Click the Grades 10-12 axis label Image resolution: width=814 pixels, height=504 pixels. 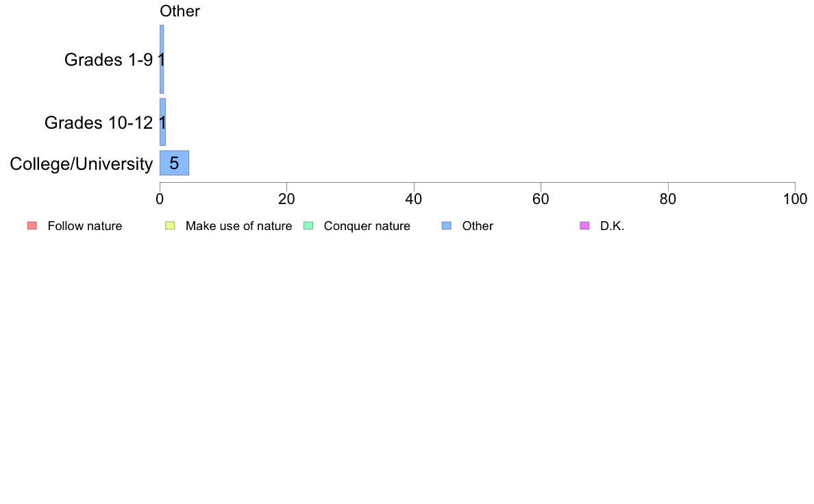[99, 123]
